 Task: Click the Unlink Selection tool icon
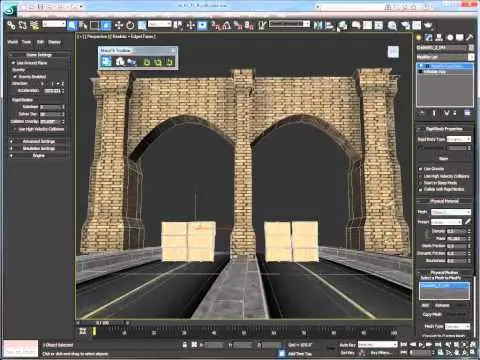23,25
